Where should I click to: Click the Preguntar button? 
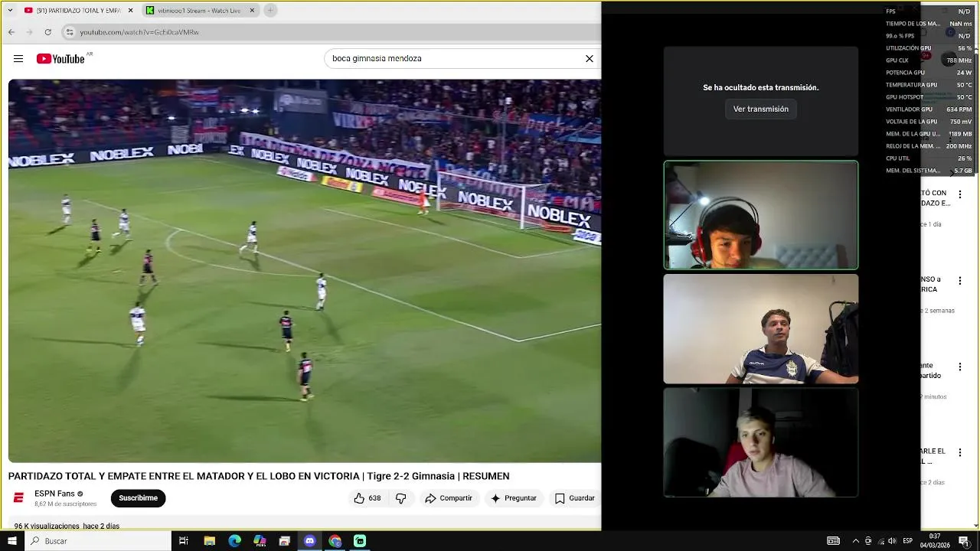pyautogui.click(x=513, y=498)
